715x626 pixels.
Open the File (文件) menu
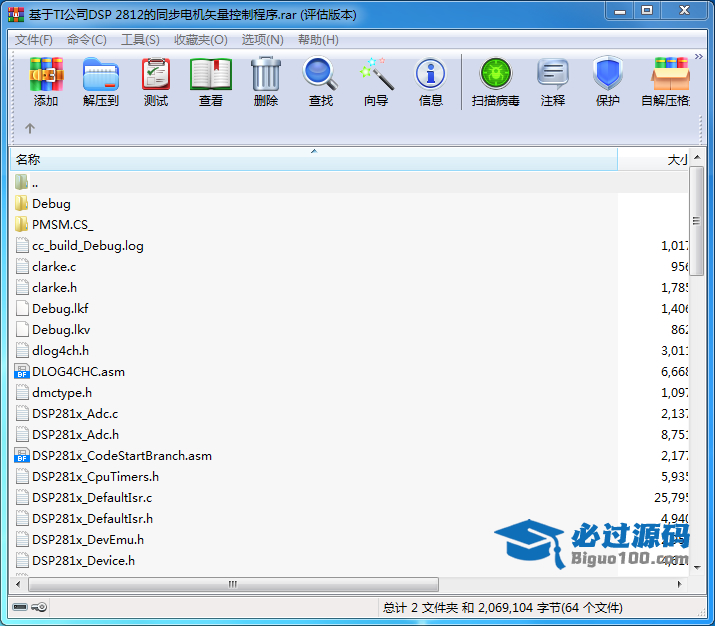pyautogui.click(x=34, y=40)
